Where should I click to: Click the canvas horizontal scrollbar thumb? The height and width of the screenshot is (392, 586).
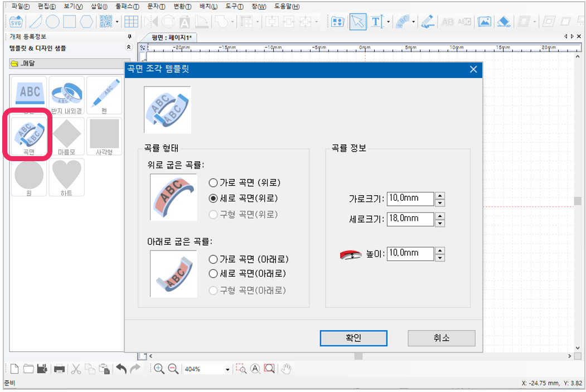(359, 356)
